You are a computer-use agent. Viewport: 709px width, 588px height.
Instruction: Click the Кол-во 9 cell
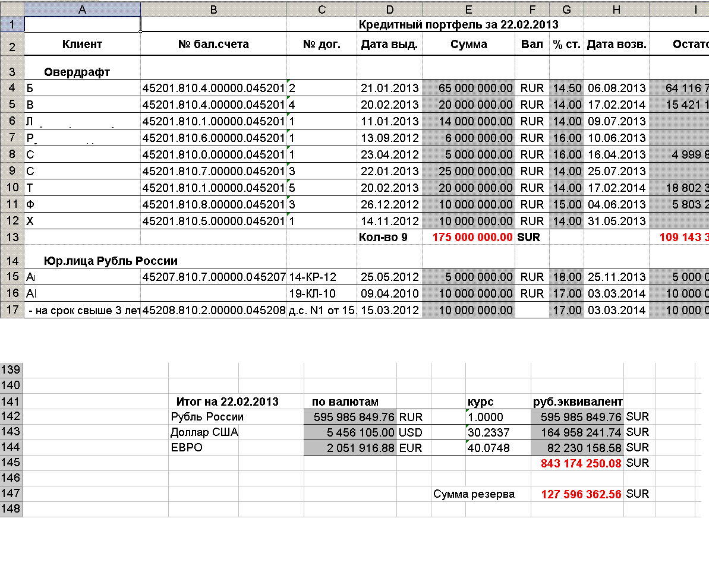[x=389, y=237]
